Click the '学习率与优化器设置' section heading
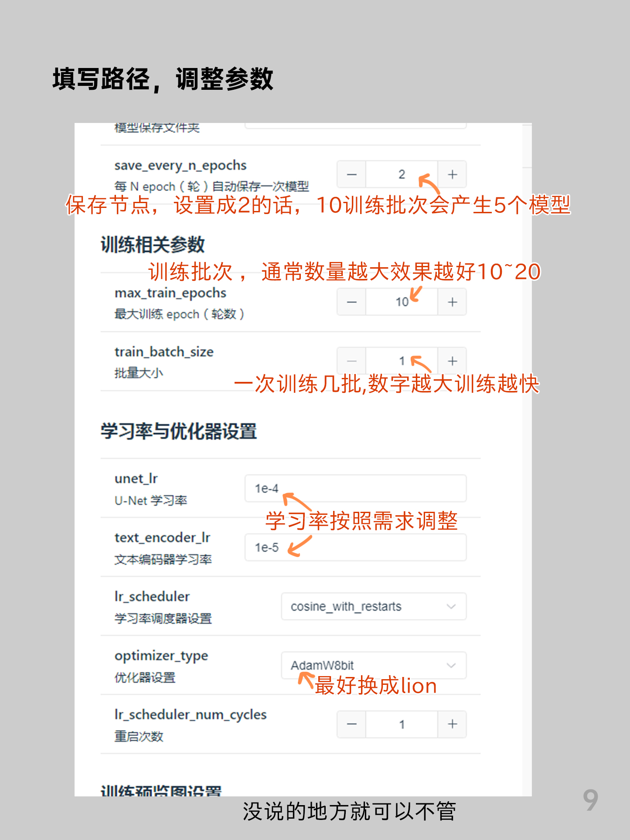Image resolution: width=630 pixels, height=840 pixels. pyautogui.click(x=179, y=432)
